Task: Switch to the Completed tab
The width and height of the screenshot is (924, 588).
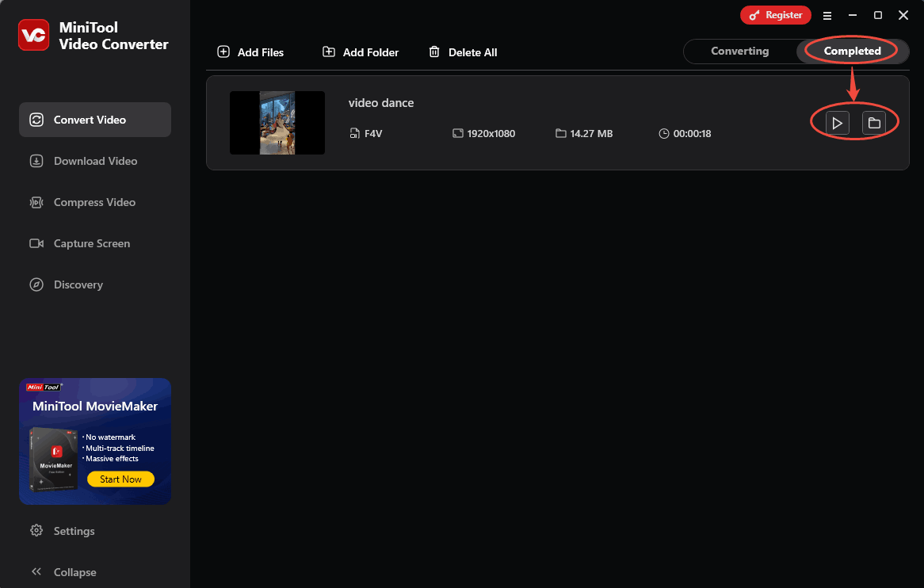Action: [x=852, y=52]
